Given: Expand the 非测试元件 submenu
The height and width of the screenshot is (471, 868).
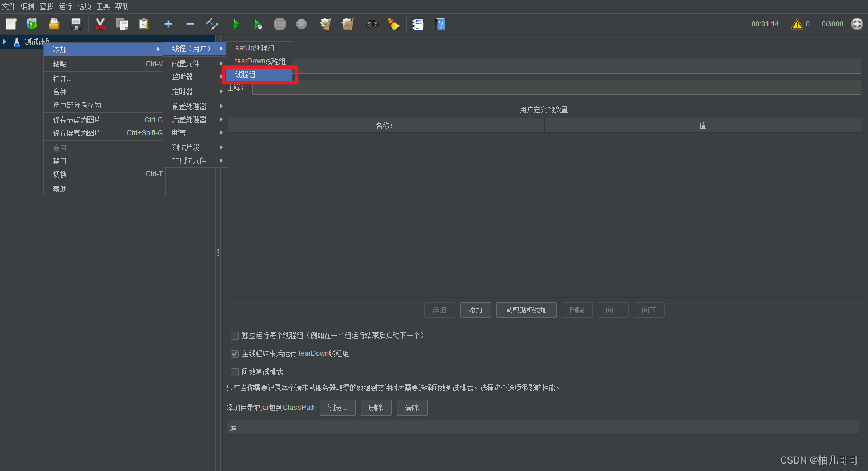Looking at the screenshot, I should (195, 160).
